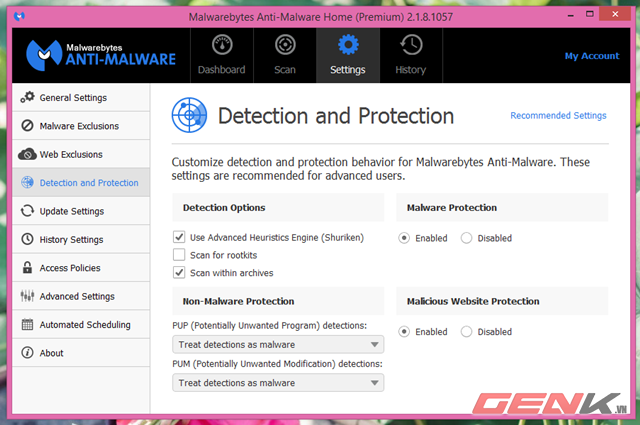Enable Scan for rootkits checkbox

coord(179,255)
